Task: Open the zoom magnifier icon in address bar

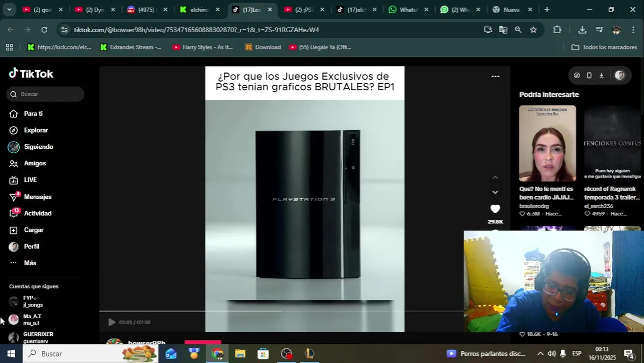Action: click(518, 30)
